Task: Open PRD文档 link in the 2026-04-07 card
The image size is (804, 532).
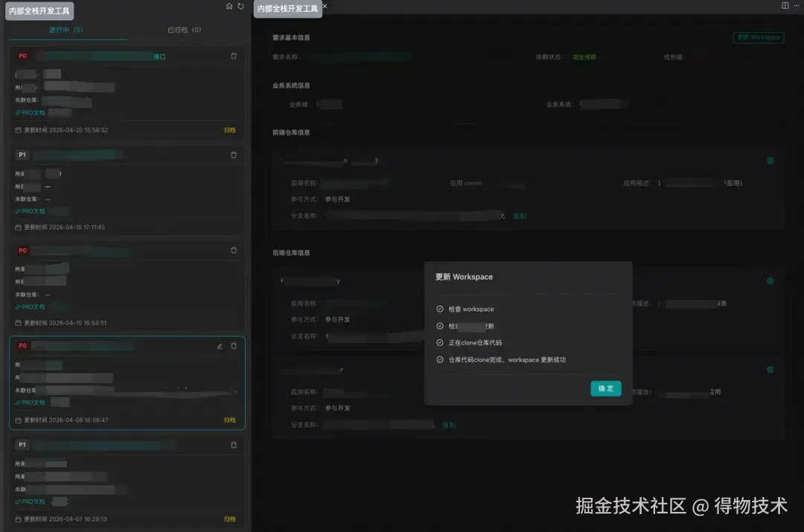Action: pyautogui.click(x=31, y=501)
